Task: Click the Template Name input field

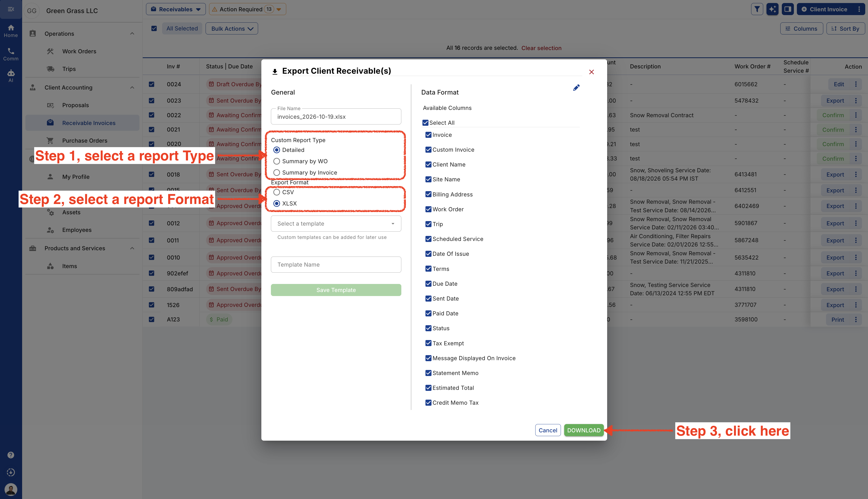Action: 336,265
